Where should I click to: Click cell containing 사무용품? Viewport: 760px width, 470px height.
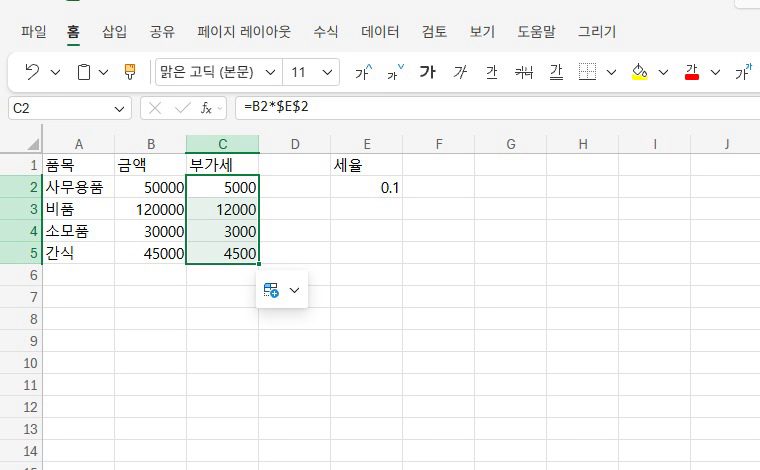pyautogui.click(x=79, y=187)
